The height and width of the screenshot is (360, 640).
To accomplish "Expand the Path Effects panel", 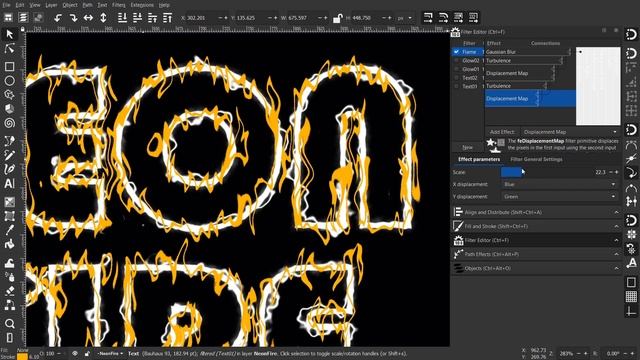I will [x=536, y=254].
